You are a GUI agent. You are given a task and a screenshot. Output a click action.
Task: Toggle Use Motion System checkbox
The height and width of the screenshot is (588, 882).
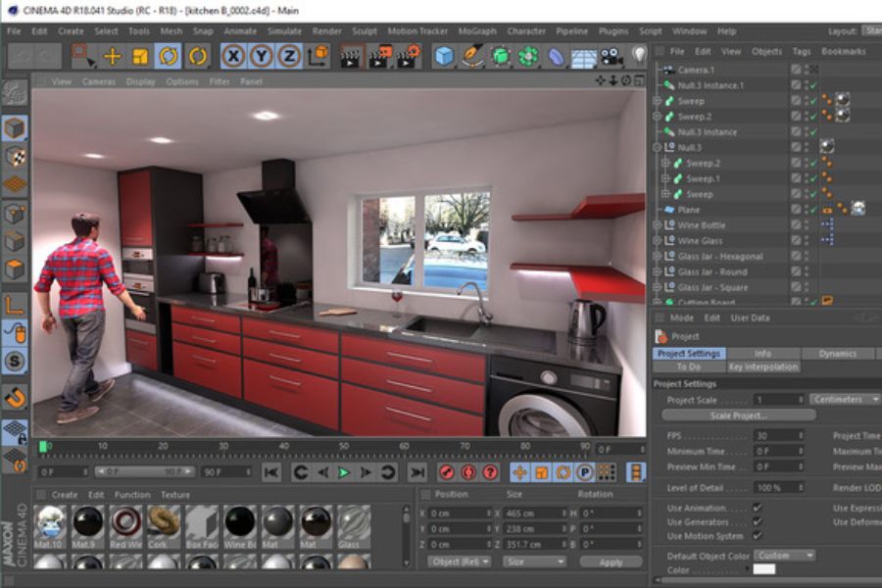pyautogui.click(x=758, y=536)
